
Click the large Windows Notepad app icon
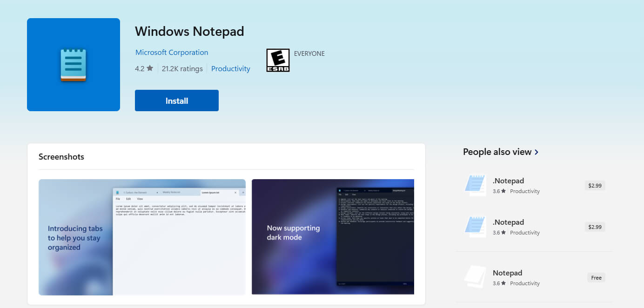coord(74,65)
